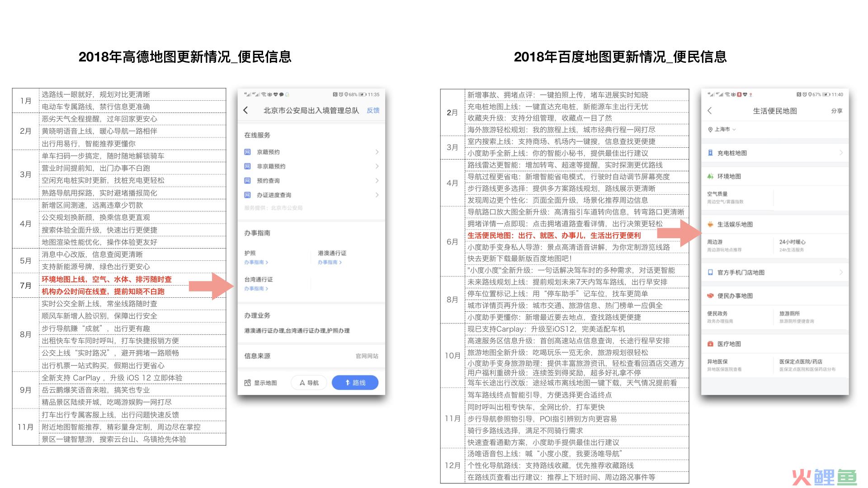This screenshot has height=488, width=868.
Task: Tap signal icons in Baidu status bar
Action: 716,94
